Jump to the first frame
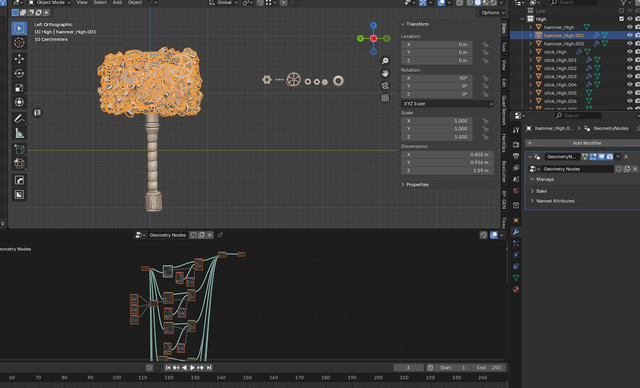 tap(168, 368)
